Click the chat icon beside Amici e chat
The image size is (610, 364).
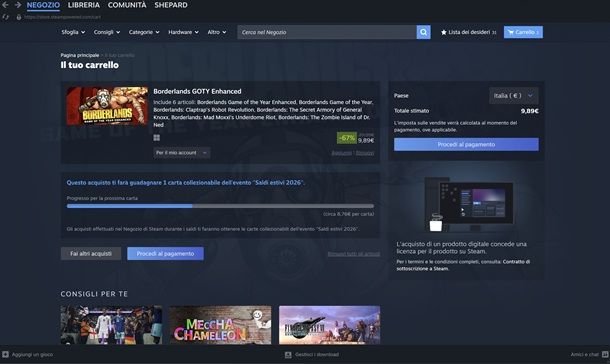pos(605,354)
